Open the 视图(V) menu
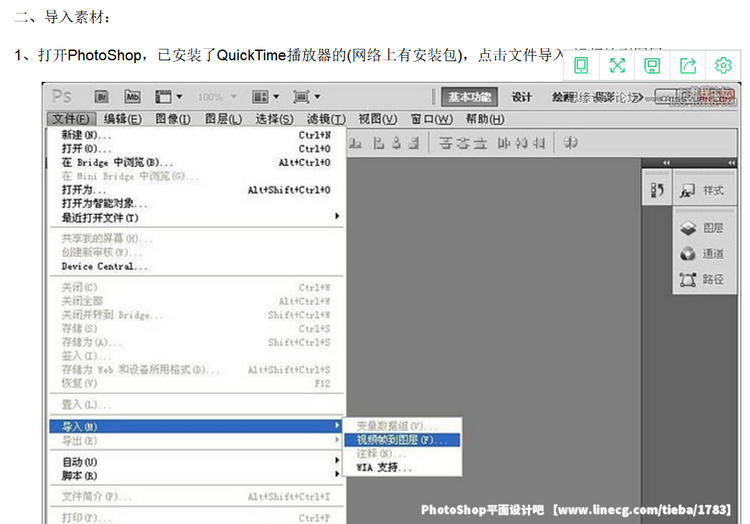The width and height of the screenshot is (750, 524). tap(378, 119)
